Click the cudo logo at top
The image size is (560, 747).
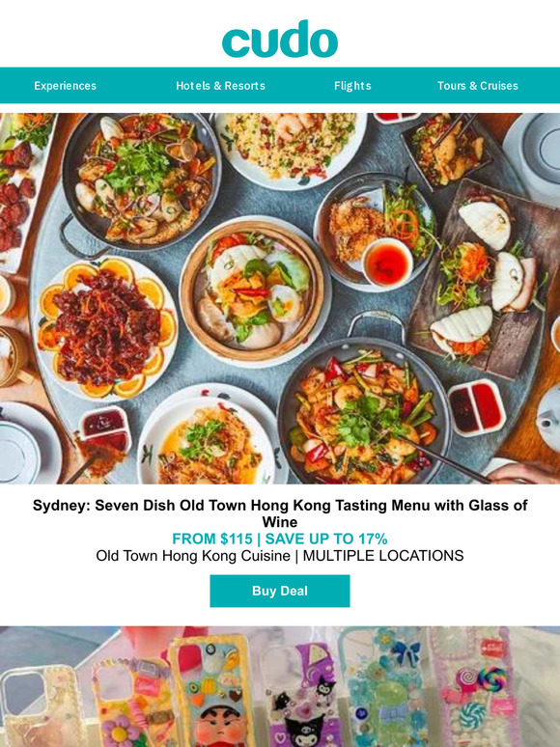[x=280, y=39]
